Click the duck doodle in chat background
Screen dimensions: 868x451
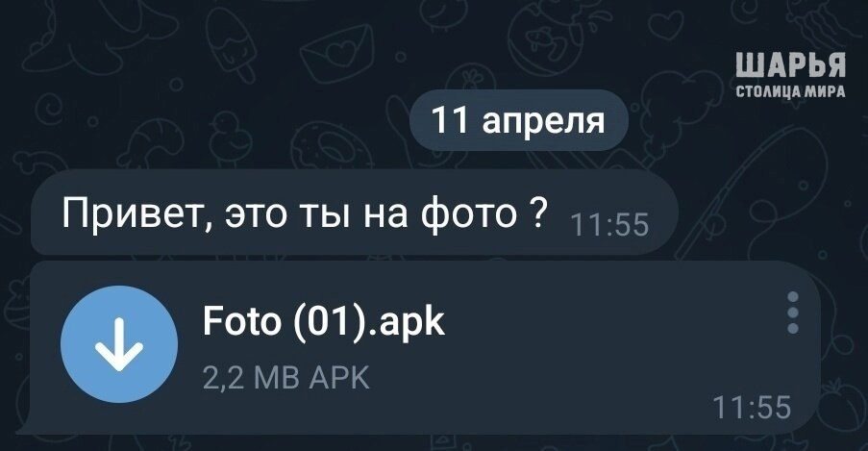229,138
